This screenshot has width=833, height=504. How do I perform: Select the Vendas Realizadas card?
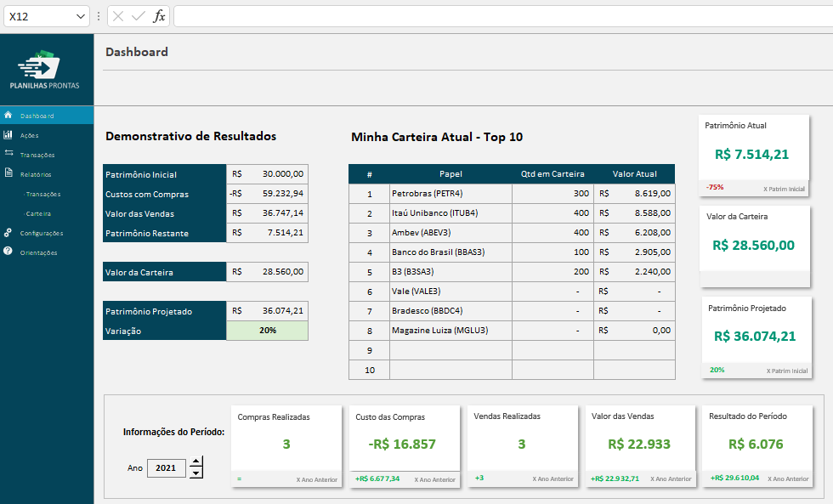coord(522,445)
